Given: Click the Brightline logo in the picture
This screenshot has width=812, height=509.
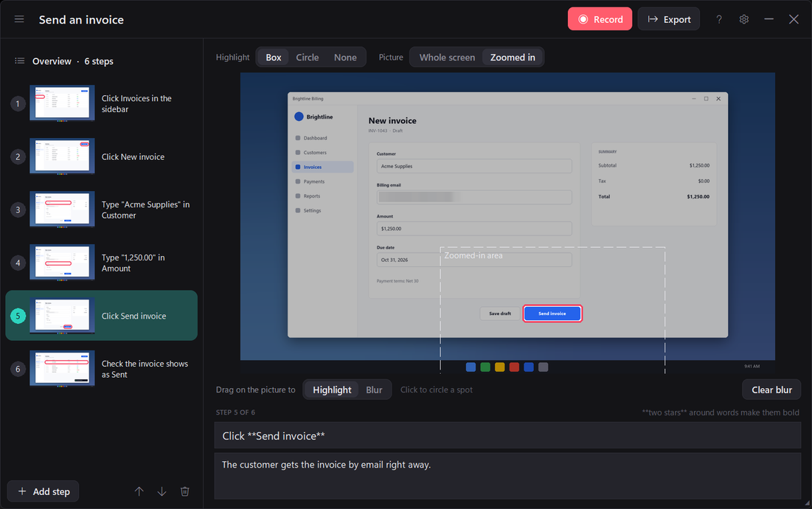Looking at the screenshot, I should [299, 117].
